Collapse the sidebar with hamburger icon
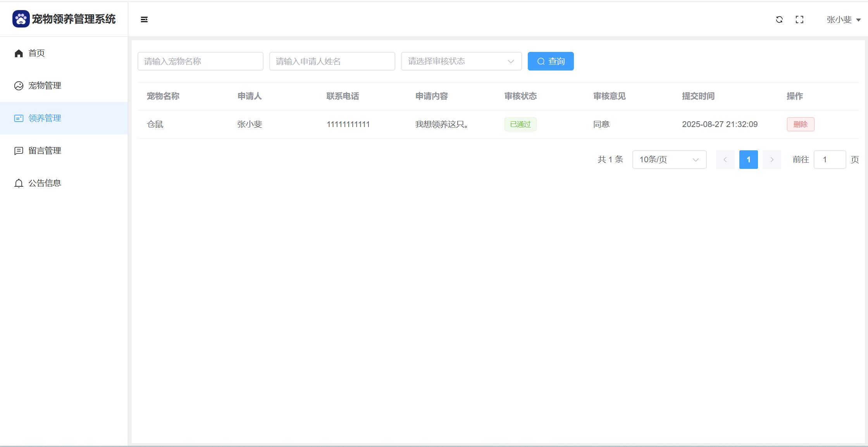Screen dimensions: 868x447 click(x=144, y=19)
